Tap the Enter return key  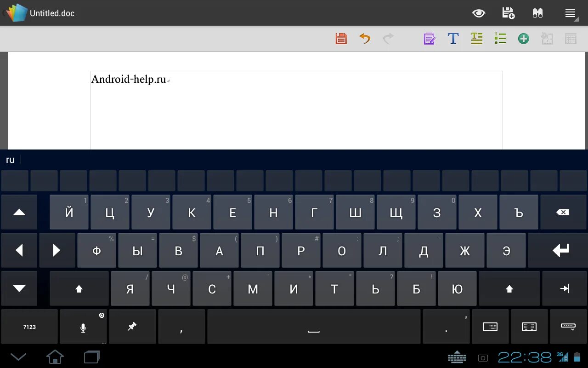(x=557, y=250)
